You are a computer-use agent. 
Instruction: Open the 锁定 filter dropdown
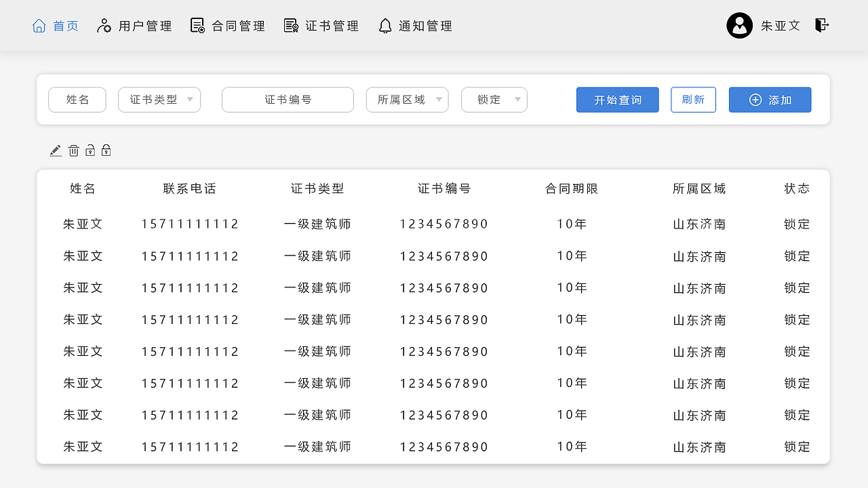point(494,100)
